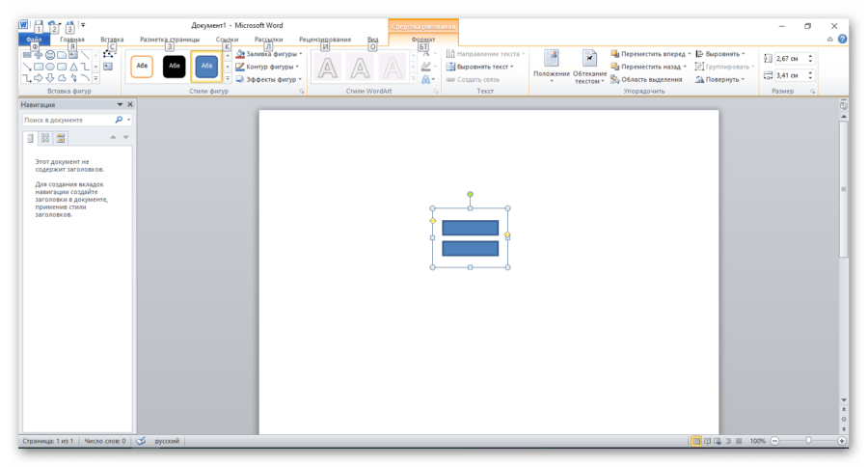Viewport: 868px width, 467px height.
Task: Select the smiley face shape in the gallery
Action: 50,55
